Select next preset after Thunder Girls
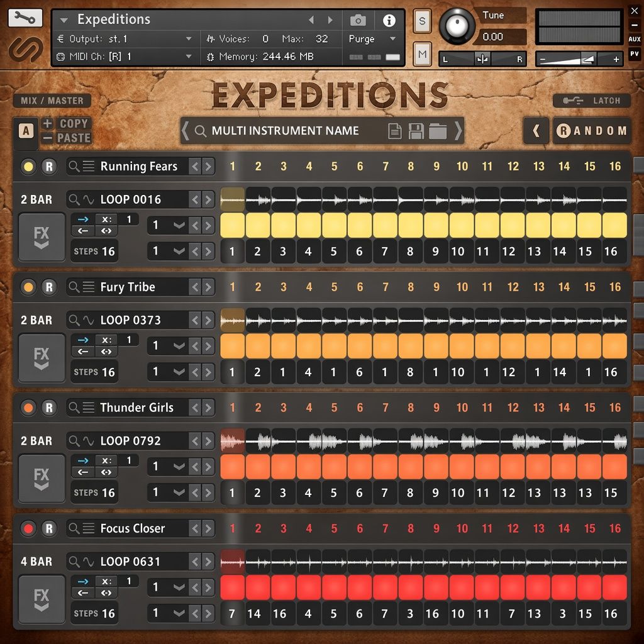This screenshot has height=644, width=644. coord(208,408)
